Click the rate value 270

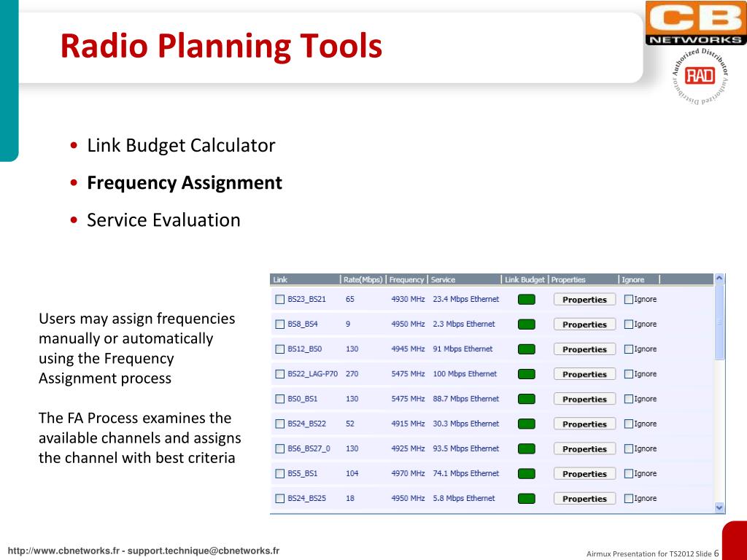click(352, 374)
